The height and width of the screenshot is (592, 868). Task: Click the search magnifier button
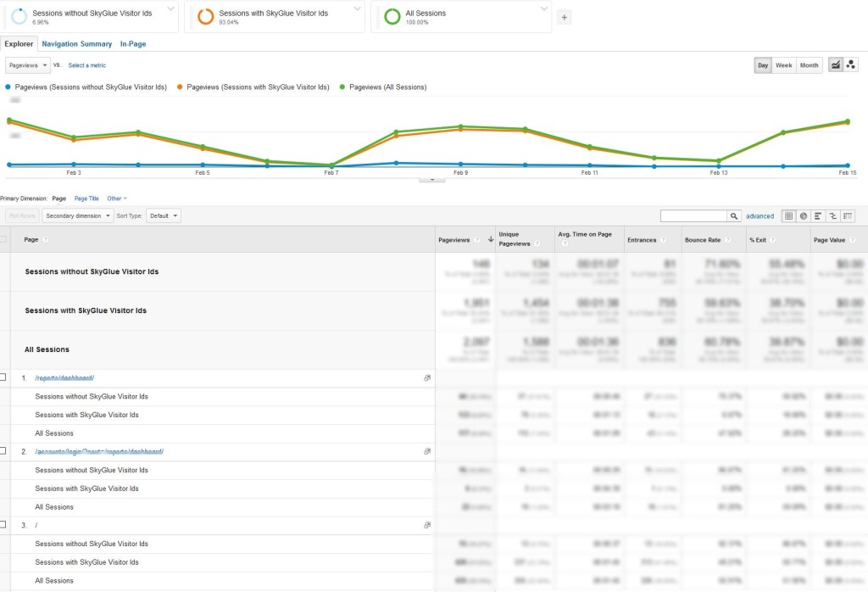click(x=734, y=216)
